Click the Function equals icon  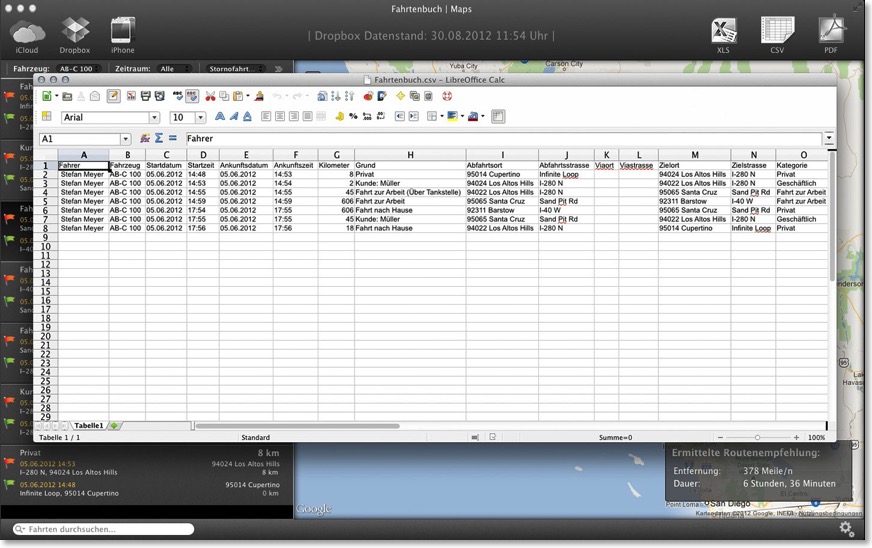[172, 138]
